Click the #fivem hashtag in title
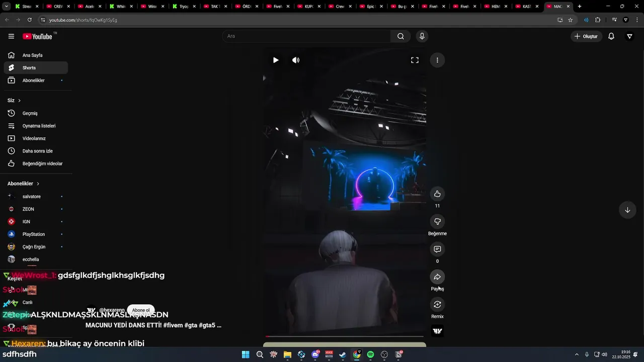Image resolution: width=644 pixels, height=362 pixels. tap(172, 325)
